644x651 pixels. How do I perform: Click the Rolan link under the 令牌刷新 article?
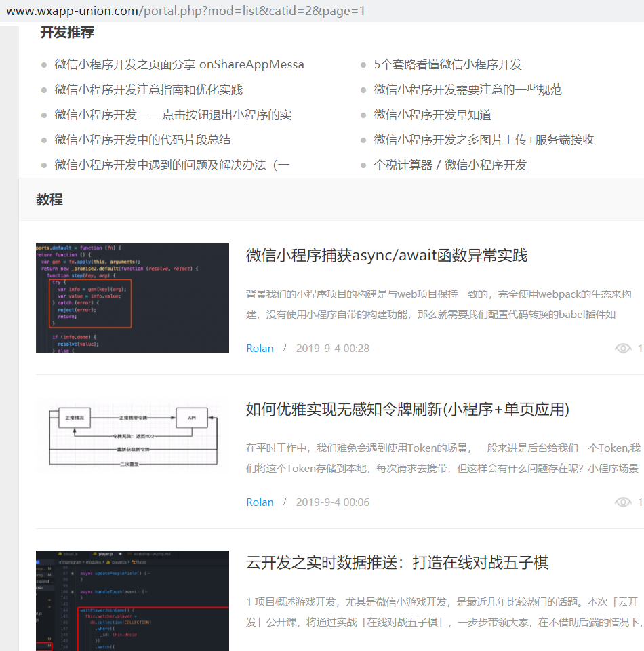coord(260,502)
